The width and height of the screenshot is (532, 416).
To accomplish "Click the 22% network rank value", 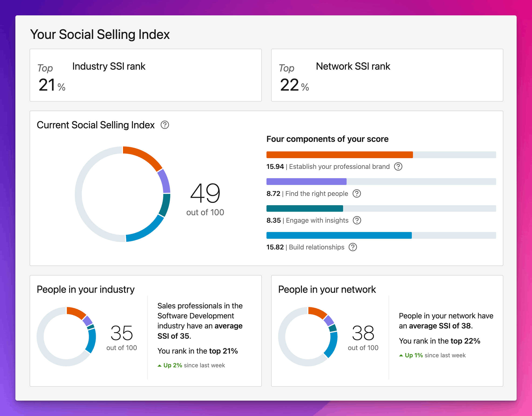I will coord(294,85).
